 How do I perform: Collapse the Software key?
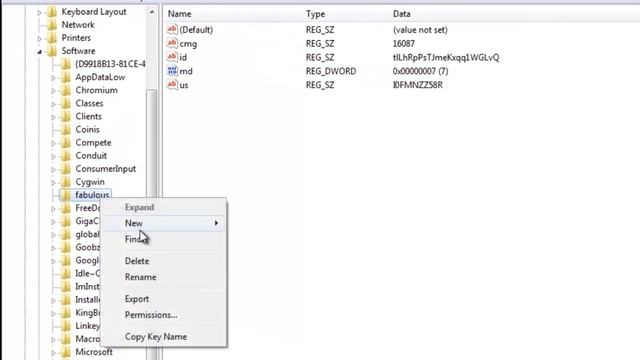point(40,52)
